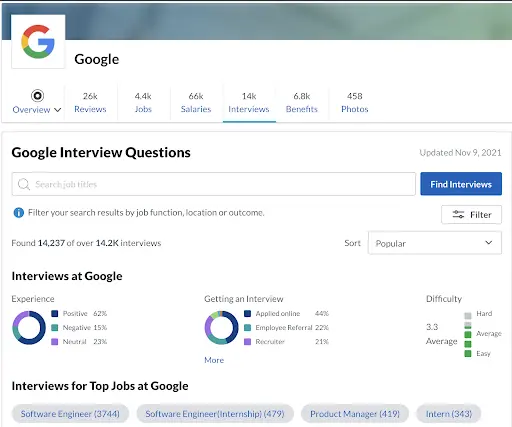The width and height of the screenshot is (512, 427).
Task: Click the Recruiter purple swatch
Action: [x=247, y=342]
